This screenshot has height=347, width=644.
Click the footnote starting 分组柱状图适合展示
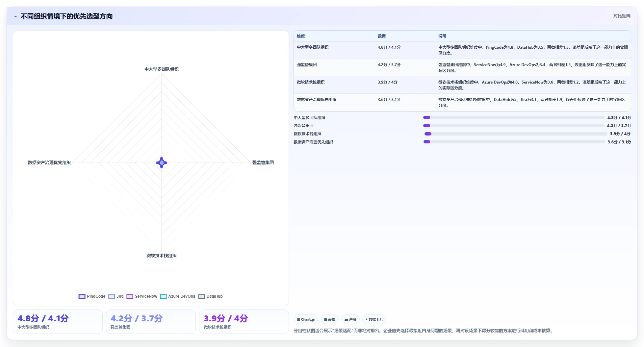(423, 331)
